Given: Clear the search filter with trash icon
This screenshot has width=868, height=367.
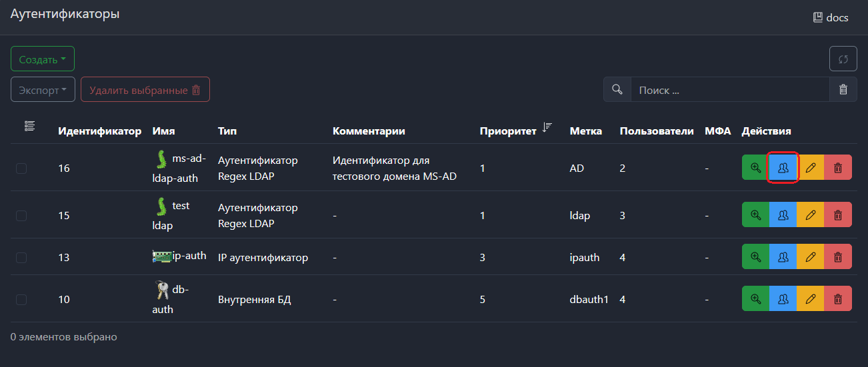Looking at the screenshot, I should pos(843,89).
